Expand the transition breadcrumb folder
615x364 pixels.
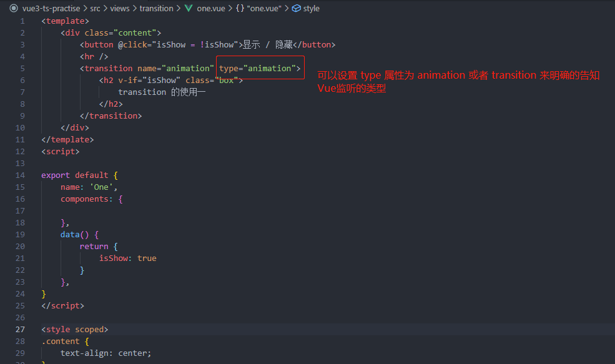(156, 8)
